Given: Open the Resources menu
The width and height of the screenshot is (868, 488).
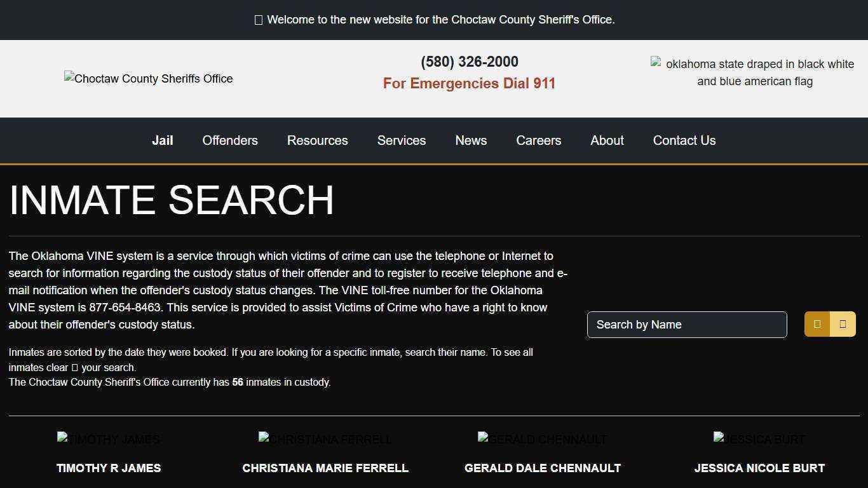Looking at the screenshot, I should tap(317, 140).
